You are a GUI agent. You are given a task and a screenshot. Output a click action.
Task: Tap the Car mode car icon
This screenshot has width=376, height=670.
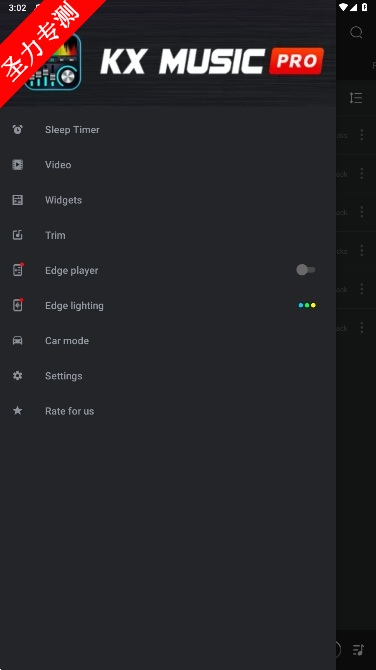coord(18,341)
